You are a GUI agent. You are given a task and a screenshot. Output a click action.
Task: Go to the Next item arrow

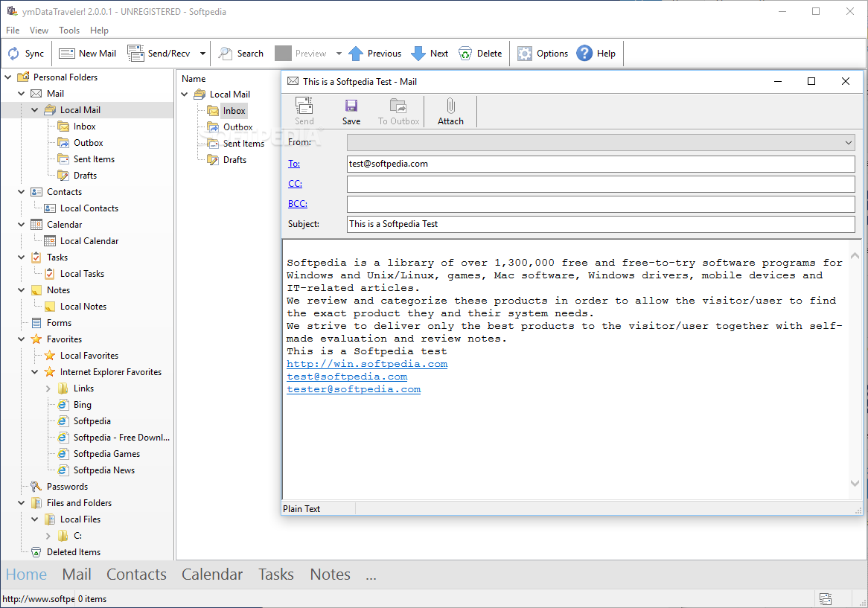coord(418,54)
